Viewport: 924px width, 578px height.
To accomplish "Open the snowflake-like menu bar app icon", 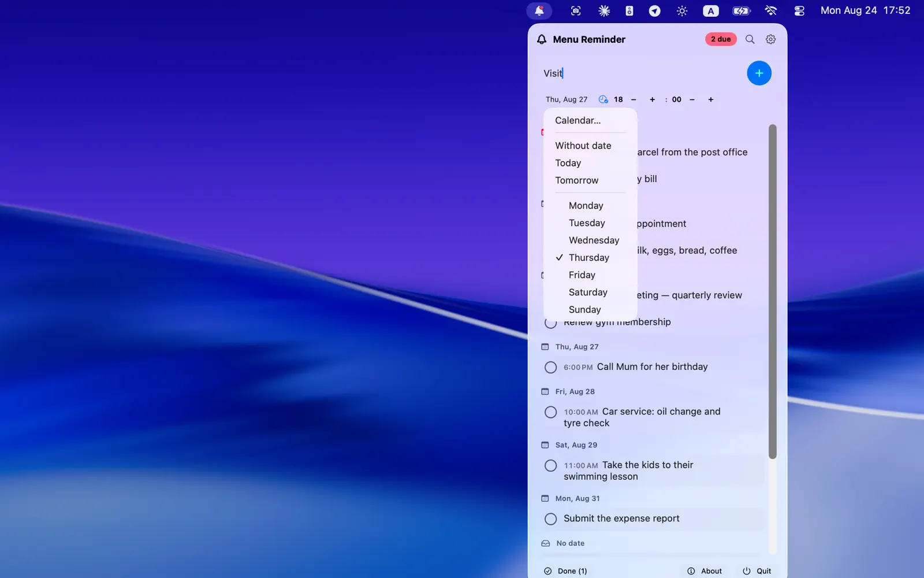I will click(x=604, y=10).
